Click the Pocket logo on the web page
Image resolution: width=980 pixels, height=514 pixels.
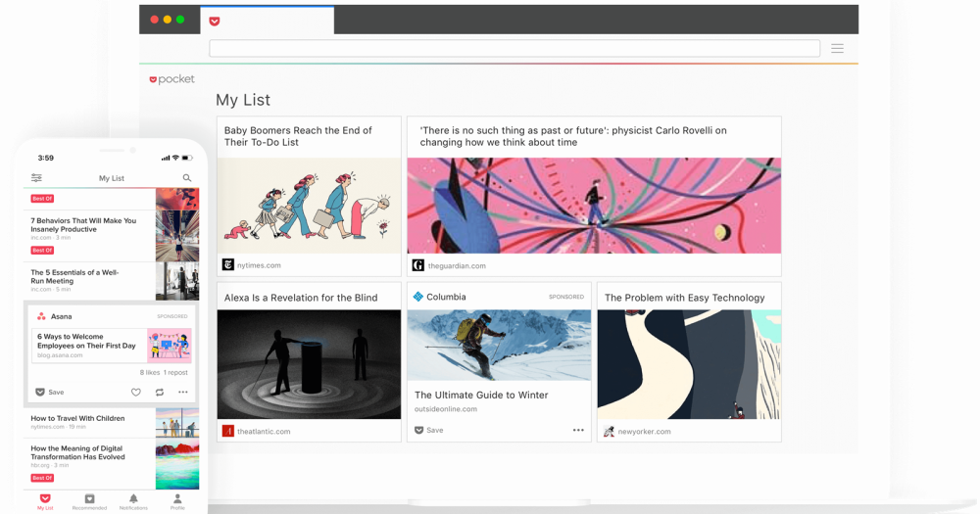(x=171, y=79)
